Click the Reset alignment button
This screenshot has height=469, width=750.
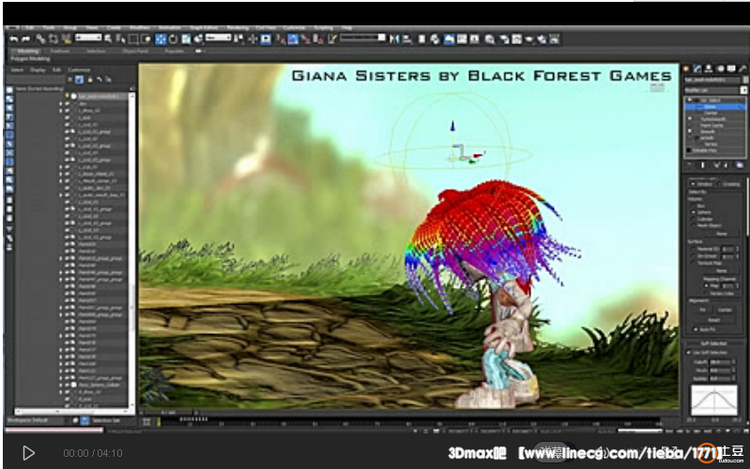coord(714,320)
